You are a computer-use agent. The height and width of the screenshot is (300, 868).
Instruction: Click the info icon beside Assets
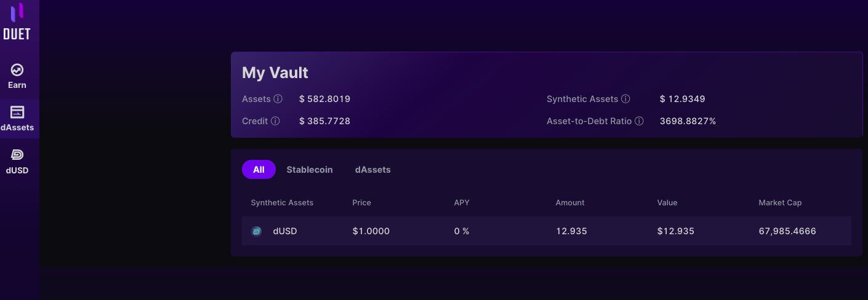point(278,99)
